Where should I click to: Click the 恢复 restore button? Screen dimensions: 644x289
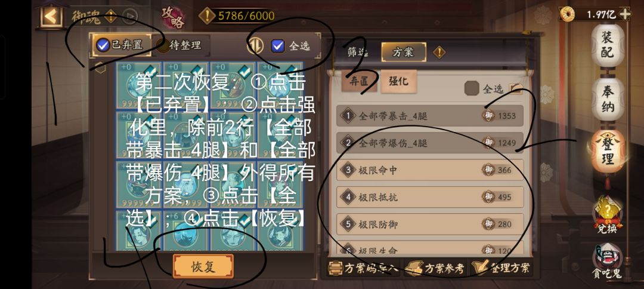pos(203,266)
